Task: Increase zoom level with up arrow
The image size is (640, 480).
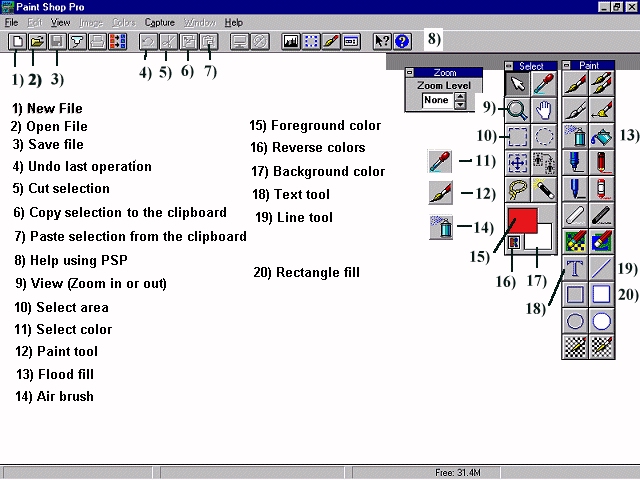Action: (x=460, y=97)
